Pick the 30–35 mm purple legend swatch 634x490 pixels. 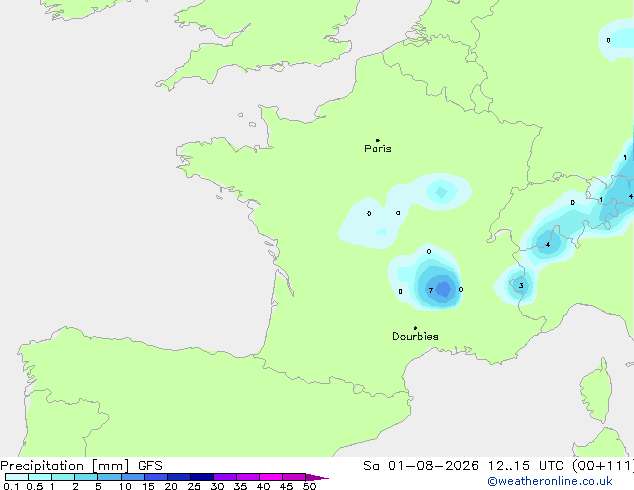click(x=225, y=477)
